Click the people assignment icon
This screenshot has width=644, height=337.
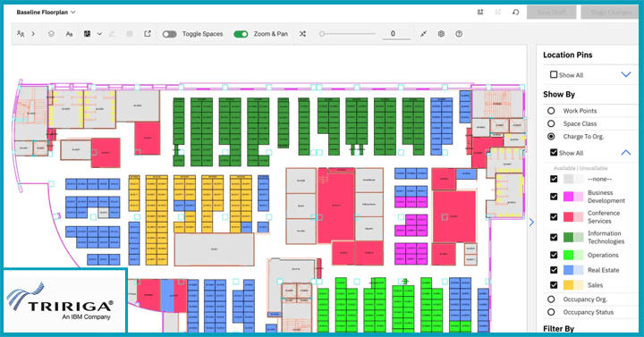click(x=21, y=34)
